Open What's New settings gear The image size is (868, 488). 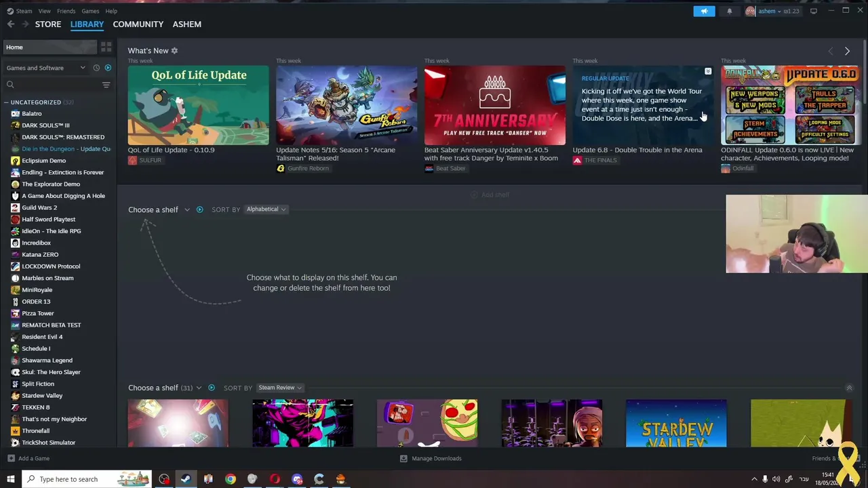(174, 51)
